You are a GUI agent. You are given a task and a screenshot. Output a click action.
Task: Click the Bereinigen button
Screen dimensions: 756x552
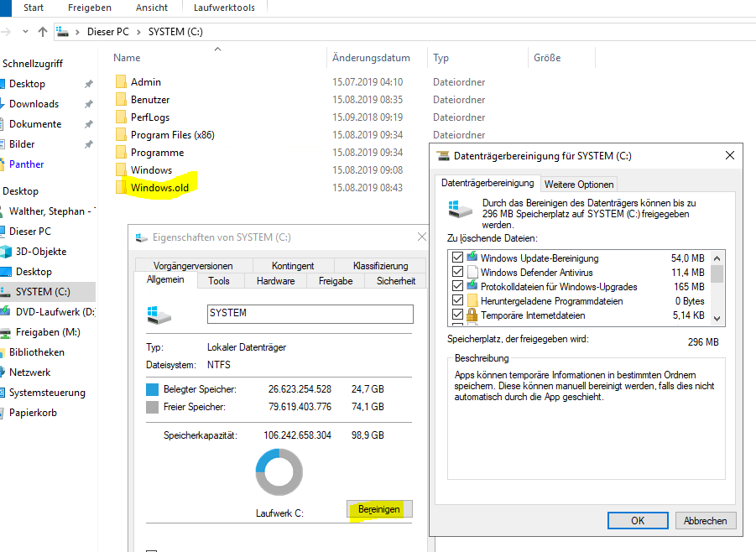click(x=379, y=509)
